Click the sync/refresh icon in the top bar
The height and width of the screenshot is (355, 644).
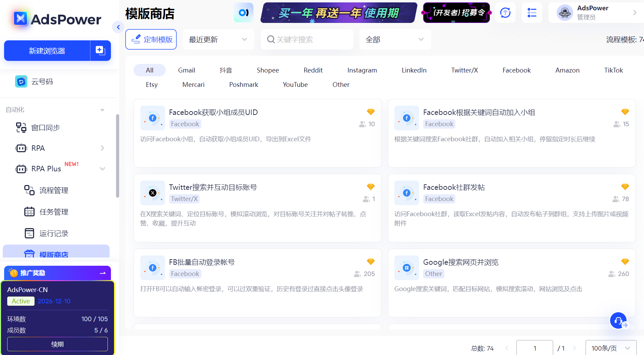[x=505, y=13]
